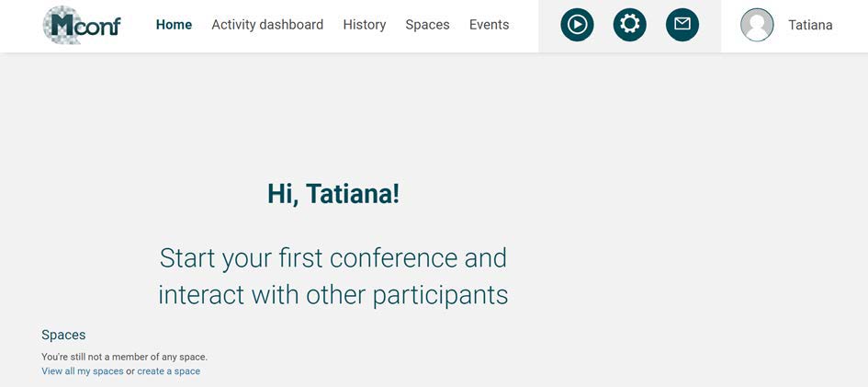Open messages with the envelope icon
The width and height of the screenshot is (868, 387).
pyautogui.click(x=682, y=25)
